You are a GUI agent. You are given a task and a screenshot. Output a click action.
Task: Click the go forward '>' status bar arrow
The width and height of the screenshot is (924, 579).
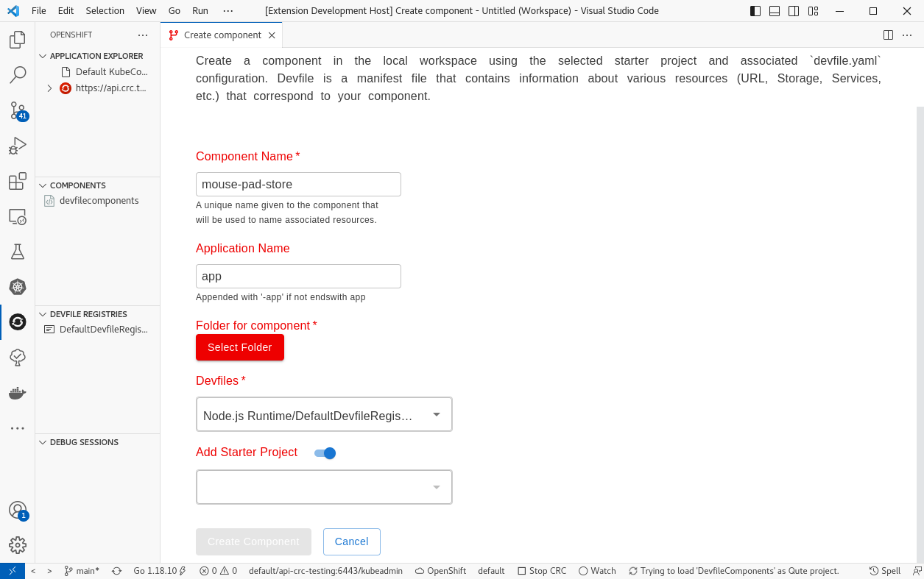point(50,571)
